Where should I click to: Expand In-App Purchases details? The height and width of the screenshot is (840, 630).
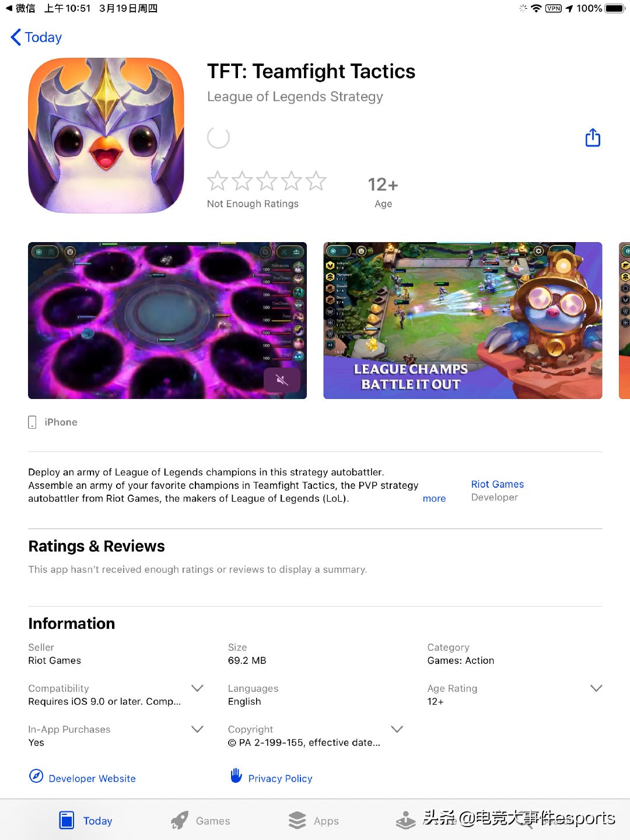(198, 729)
